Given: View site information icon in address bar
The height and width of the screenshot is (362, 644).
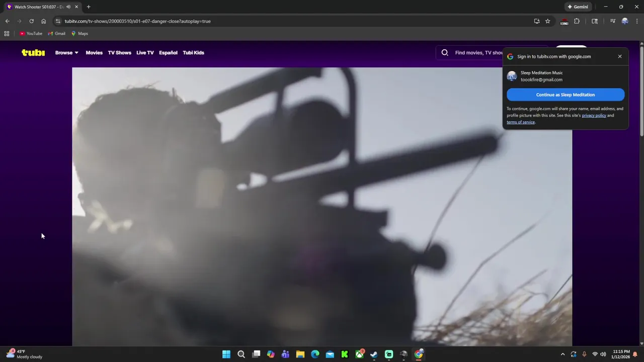Looking at the screenshot, I should click(x=58, y=21).
